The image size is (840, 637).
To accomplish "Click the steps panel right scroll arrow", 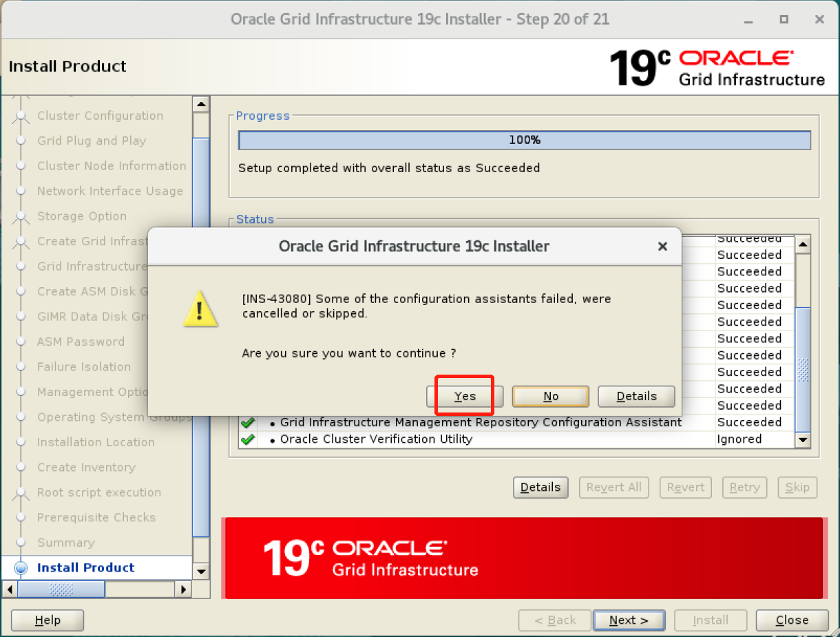I will coord(183,589).
